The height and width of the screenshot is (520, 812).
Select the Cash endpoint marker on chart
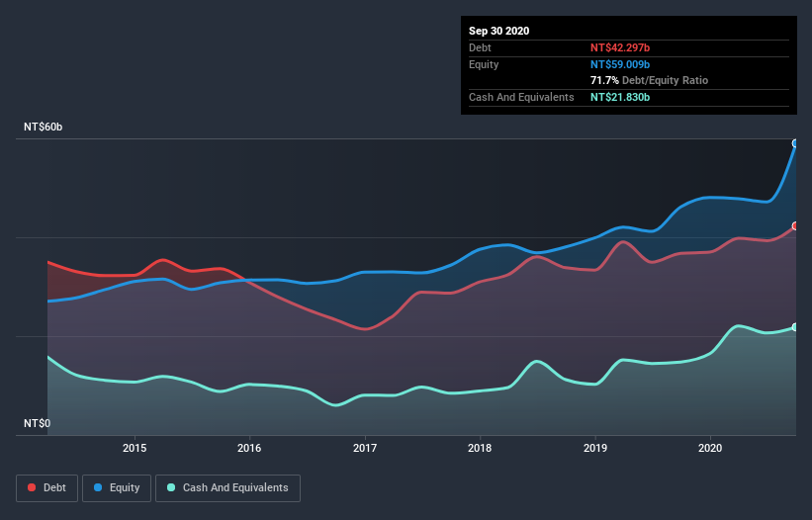tap(795, 327)
